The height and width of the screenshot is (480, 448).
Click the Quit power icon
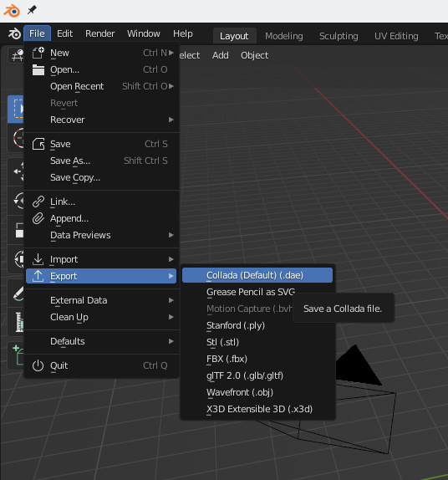coord(38,365)
